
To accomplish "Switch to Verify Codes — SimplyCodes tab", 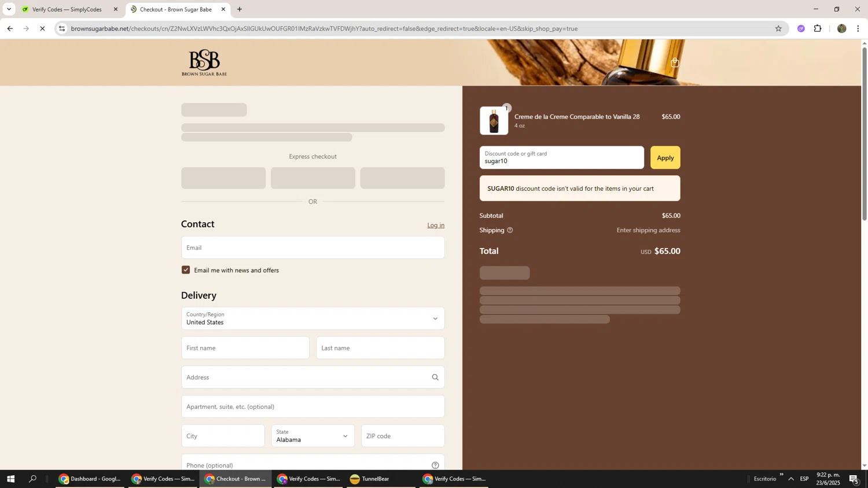I will (68, 9).
